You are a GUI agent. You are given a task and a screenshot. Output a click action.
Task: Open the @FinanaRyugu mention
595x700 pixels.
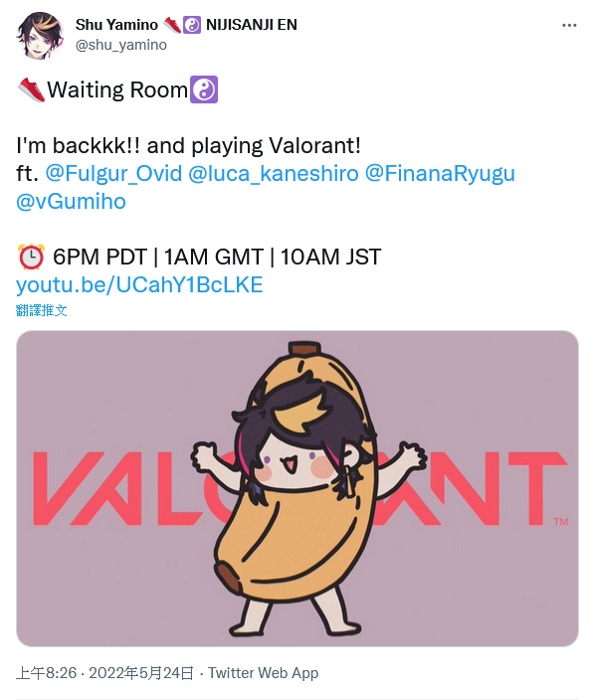[x=440, y=173]
